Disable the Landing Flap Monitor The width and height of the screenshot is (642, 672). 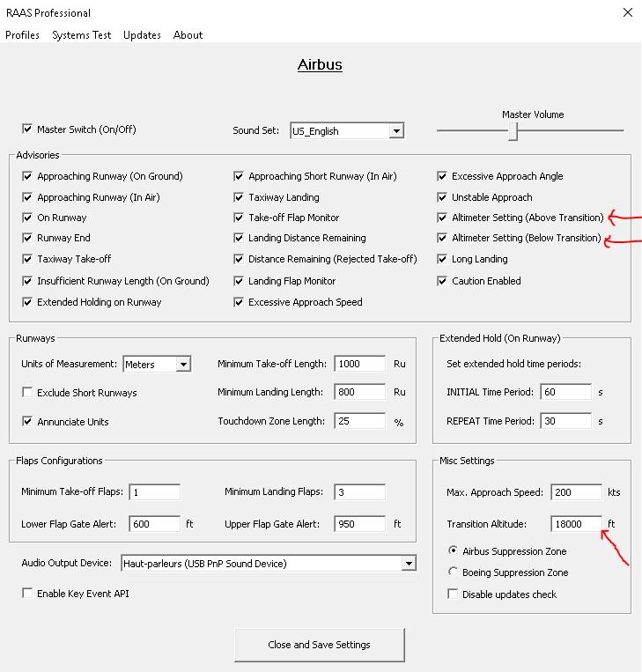[239, 281]
